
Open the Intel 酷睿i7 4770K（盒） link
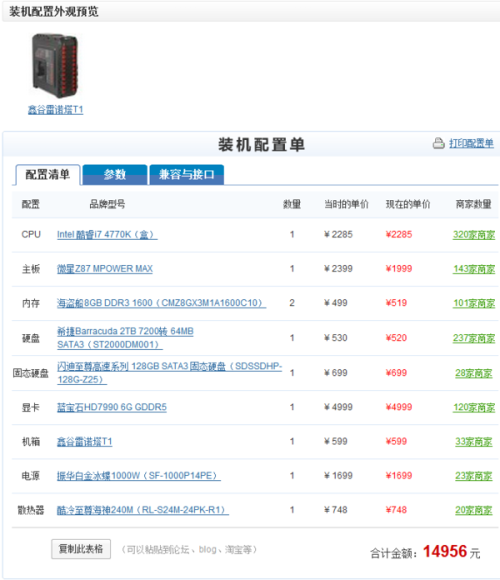coord(107,235)
